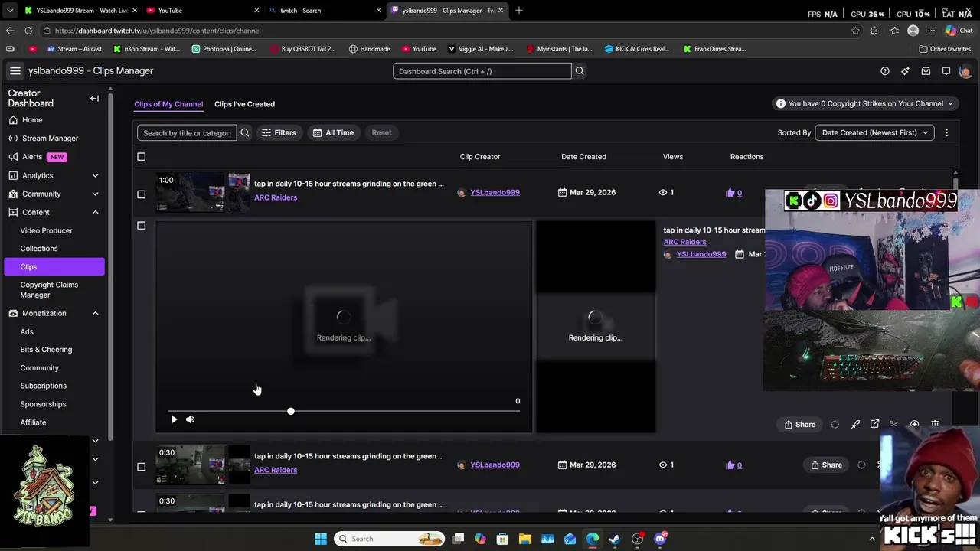The image size is (980, 551).
Task: Click the circular rendering icon beside the large player's Share button
Action: click(835, 425)
